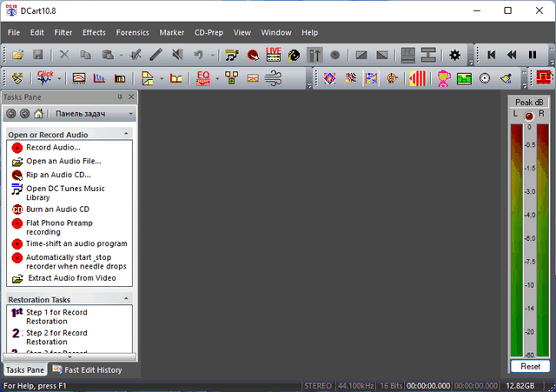Open DC Tunes music notes toolbar icon
This screenshot has height=392, width=556.
[232, 55]
